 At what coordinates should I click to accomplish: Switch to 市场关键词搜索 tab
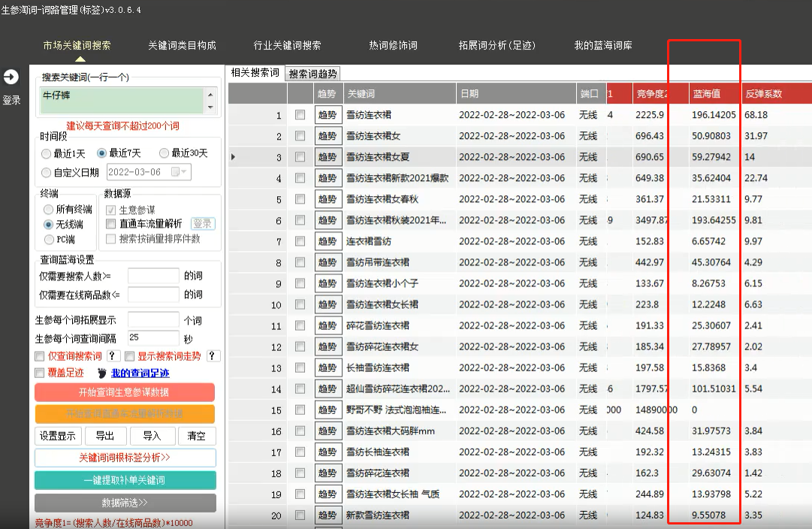(77, 46)
